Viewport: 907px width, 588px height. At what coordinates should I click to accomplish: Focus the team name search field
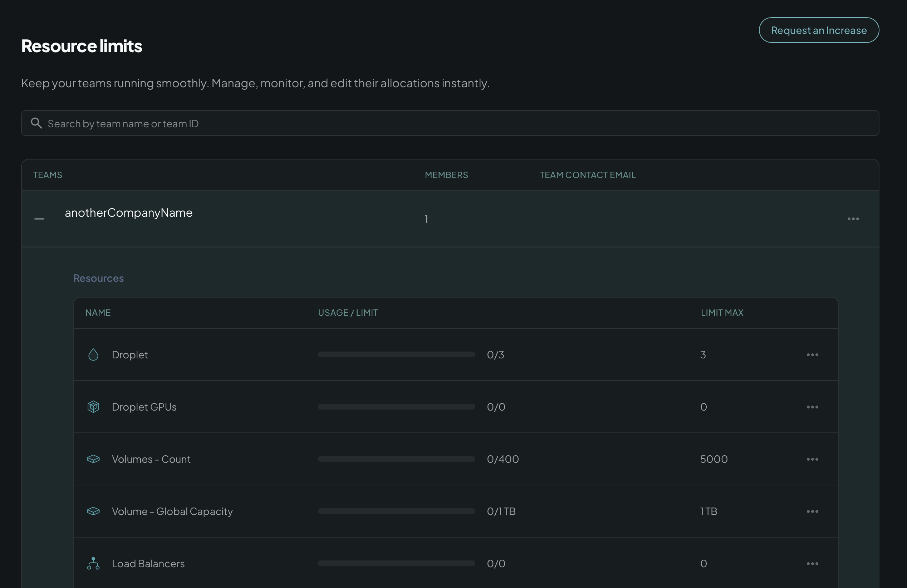click(450, 123)
